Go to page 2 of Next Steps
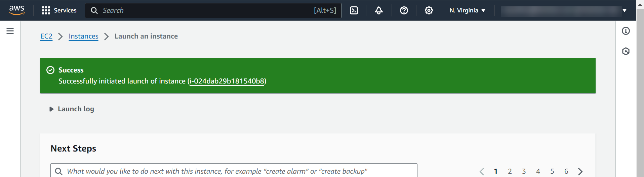The width and height of the screenshot is (644, 177). coord(510,171)
